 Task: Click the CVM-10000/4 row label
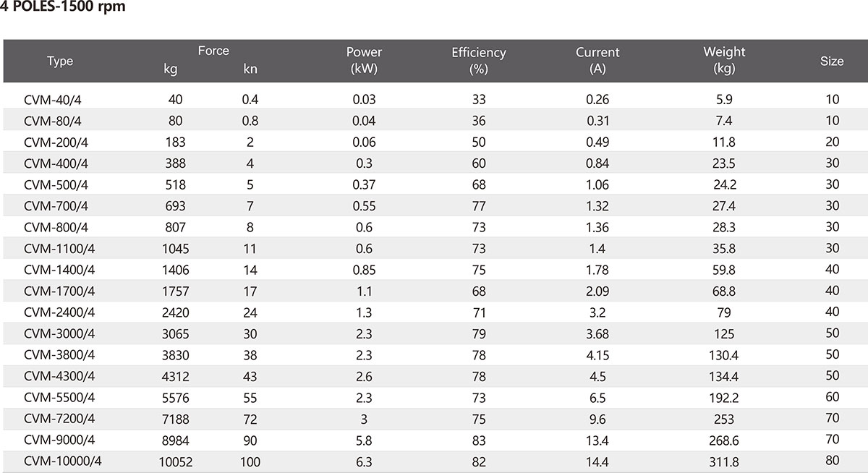(x=63, y=461)
